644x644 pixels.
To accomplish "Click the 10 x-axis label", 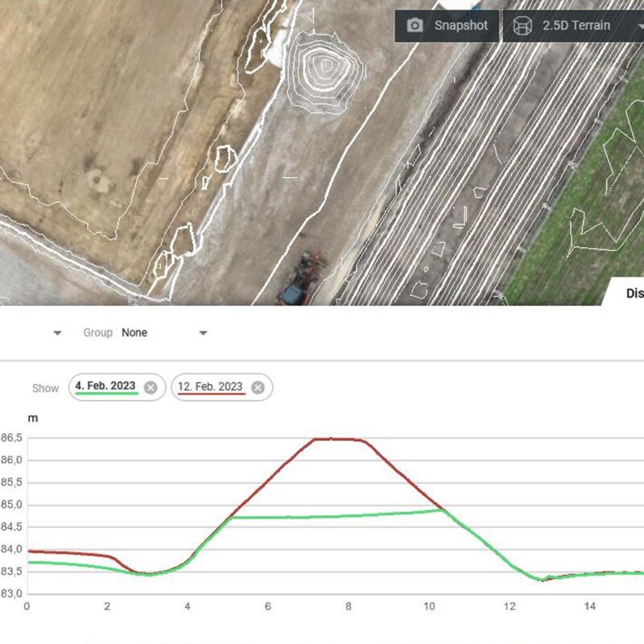I will coord(429,606).
